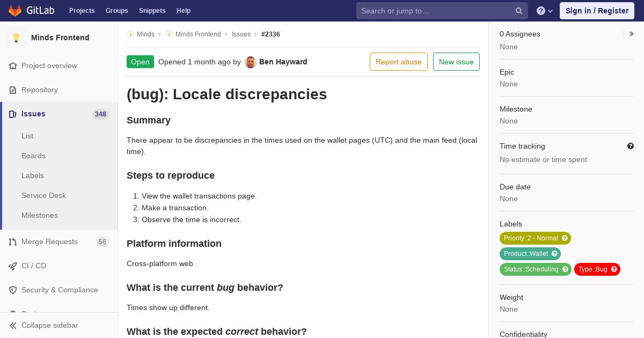This screenshot has height=338, width=644.
Task: Click the Security & Compliance shield icon
Action: click(13, 290)
